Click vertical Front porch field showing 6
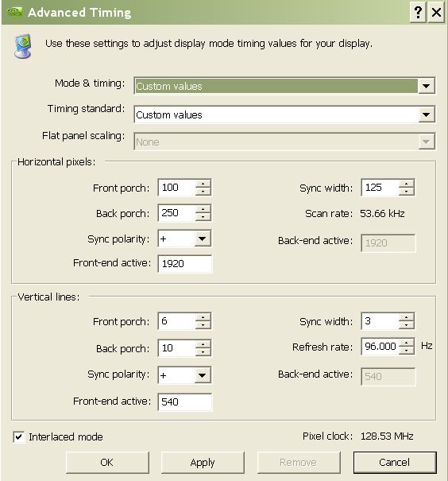The height and width of the screenshot is (481, 448). coord(177,321)
